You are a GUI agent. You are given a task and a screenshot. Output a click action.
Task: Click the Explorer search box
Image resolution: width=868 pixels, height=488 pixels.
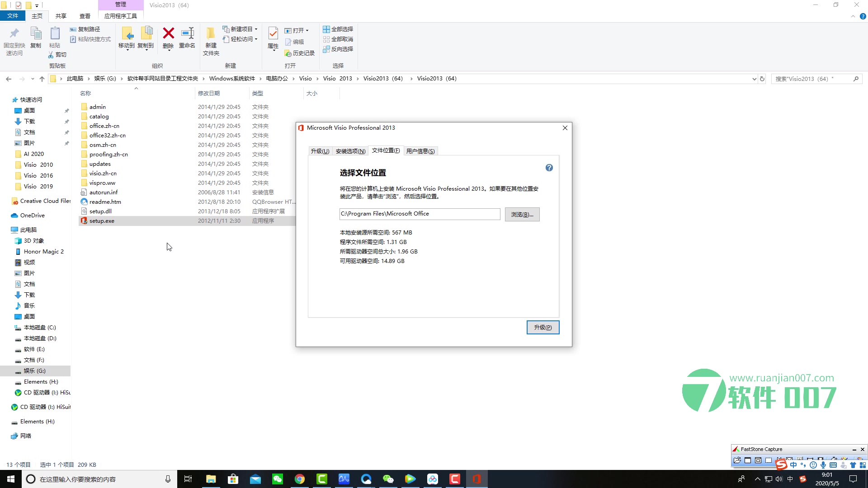coord(816,79)
